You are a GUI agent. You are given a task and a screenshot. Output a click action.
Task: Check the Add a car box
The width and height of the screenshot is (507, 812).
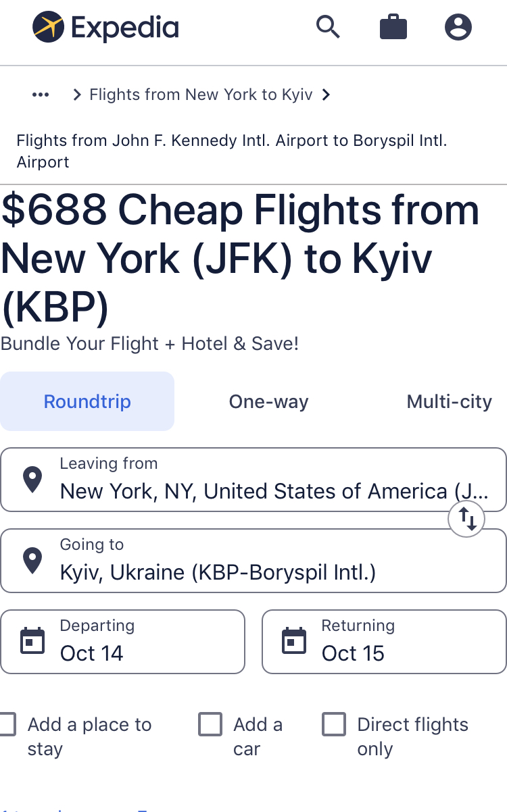pos(210,724)
